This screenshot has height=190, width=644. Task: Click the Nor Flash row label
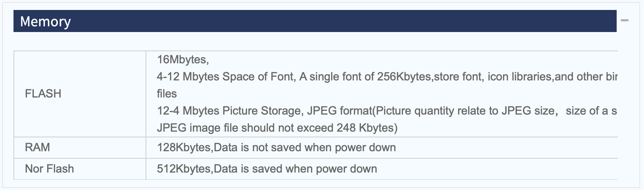[x=49, y=169]
